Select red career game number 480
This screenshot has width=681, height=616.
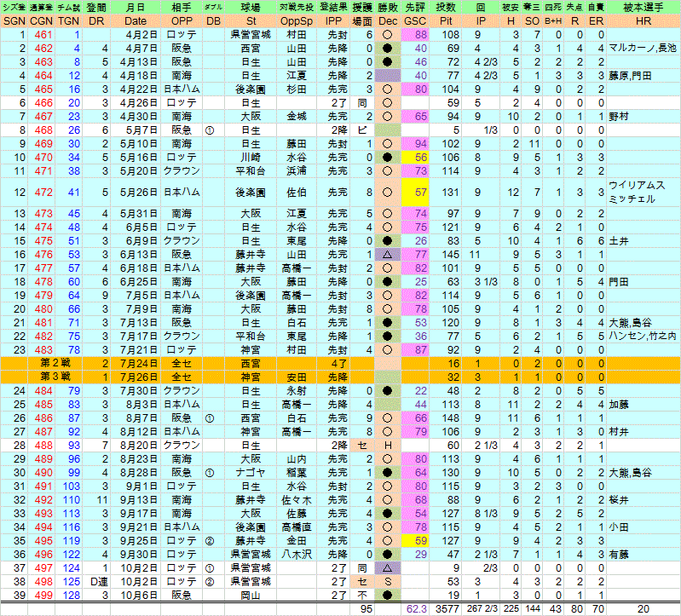pos(43,309)
